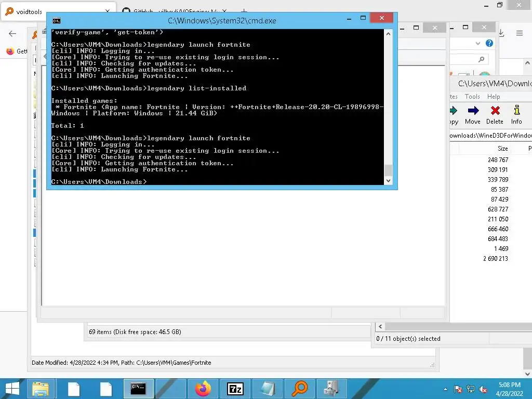Expand the Explorer ribbon chevron near help

(478, 44)
